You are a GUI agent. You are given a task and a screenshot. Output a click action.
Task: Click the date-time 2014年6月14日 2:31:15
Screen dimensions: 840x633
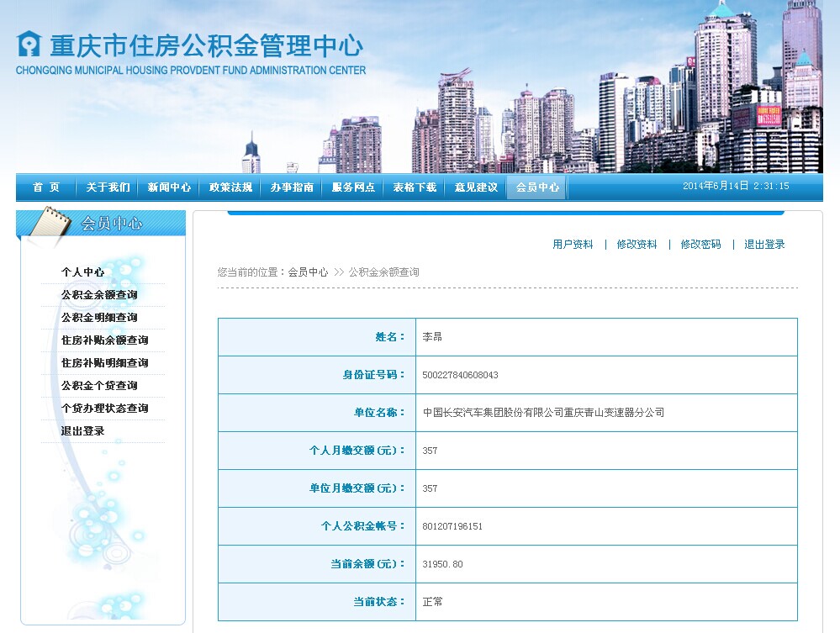(736, 186)
